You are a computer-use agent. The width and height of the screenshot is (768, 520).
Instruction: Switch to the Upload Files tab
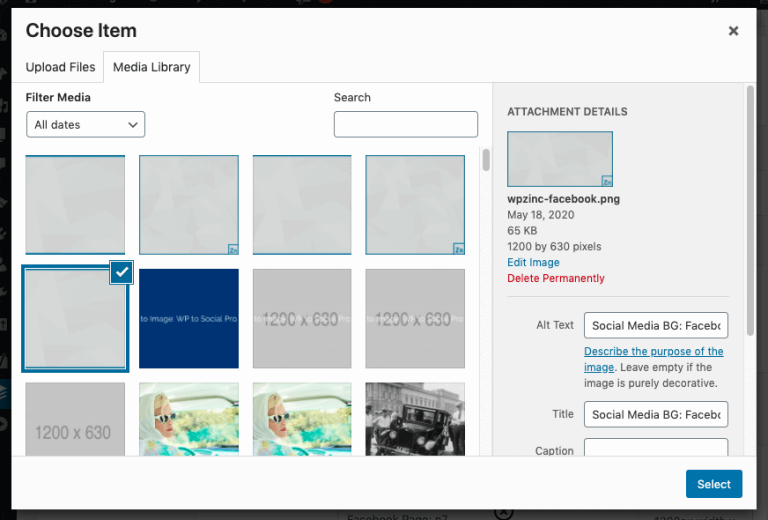[x=60, y=67]
